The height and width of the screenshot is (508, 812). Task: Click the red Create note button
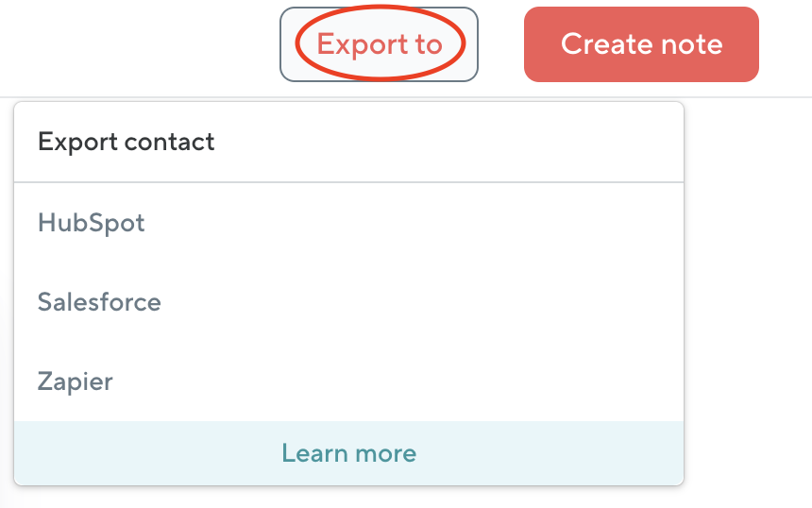pyautogui.click(x=641, y=44)
